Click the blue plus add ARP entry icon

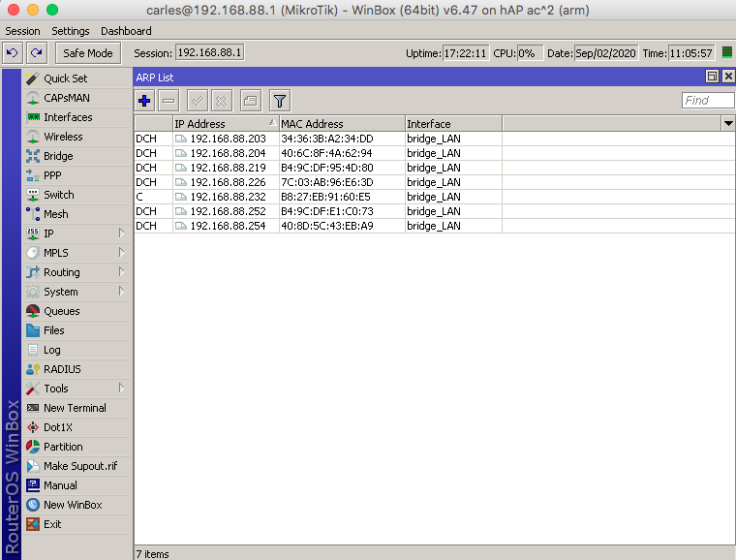[144, 101]
